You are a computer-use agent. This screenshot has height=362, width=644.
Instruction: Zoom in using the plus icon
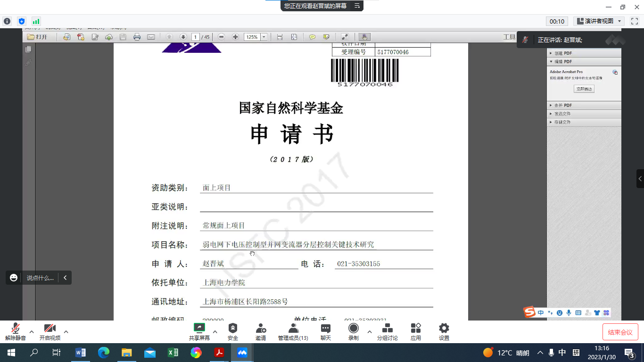point(235,37)
